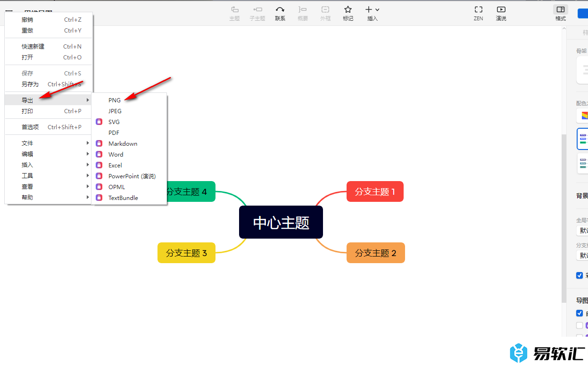
Task: Open the skeleton (骨架) structure selector
Action: click(x=582, y=70)
